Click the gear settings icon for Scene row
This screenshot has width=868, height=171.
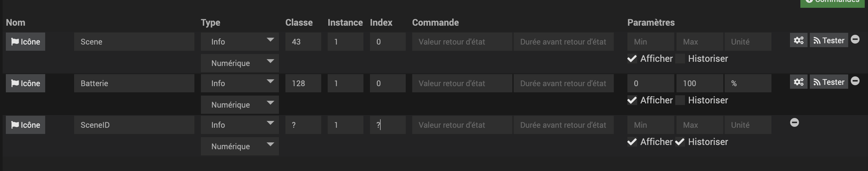coord(798,40)
